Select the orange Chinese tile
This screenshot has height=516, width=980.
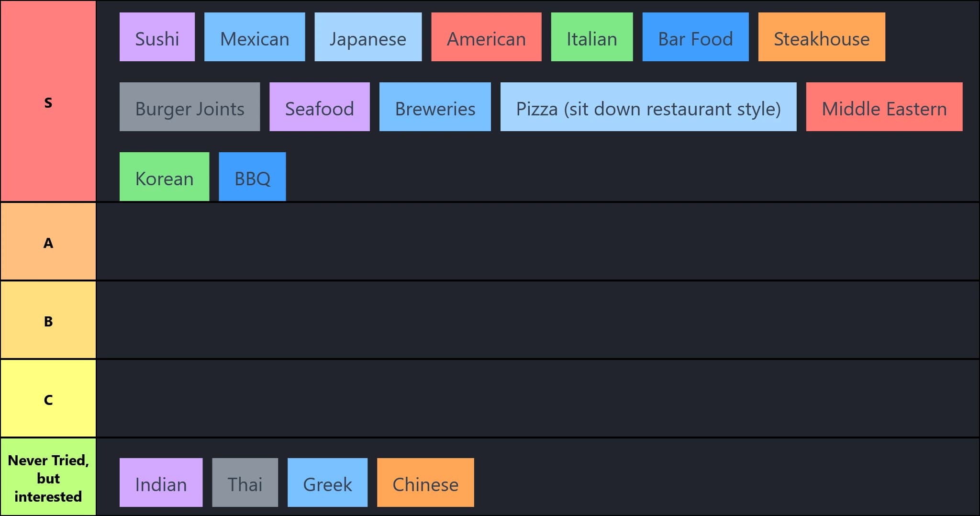tap(425, 482)
